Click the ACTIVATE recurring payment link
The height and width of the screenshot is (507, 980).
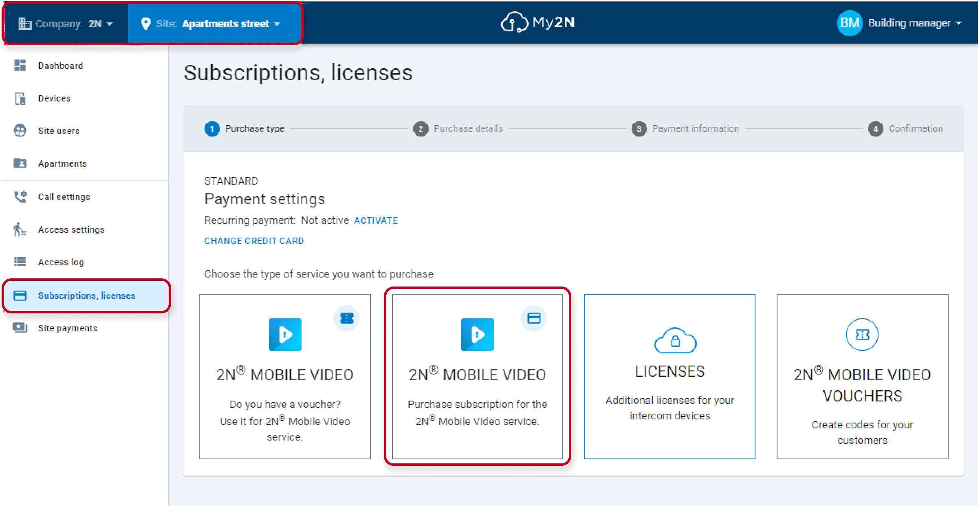[x=376, y=220]
